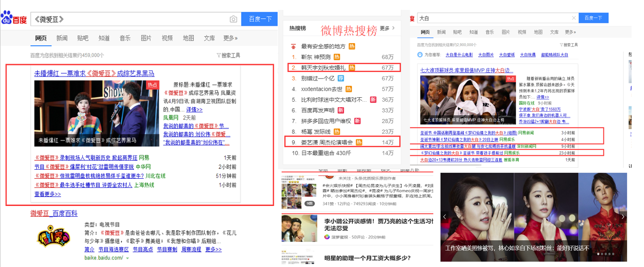Screen dimensions: 644x267
Task: Open article 明星的助理一个月工资大概多少?
Action: [x=368, y=258]
